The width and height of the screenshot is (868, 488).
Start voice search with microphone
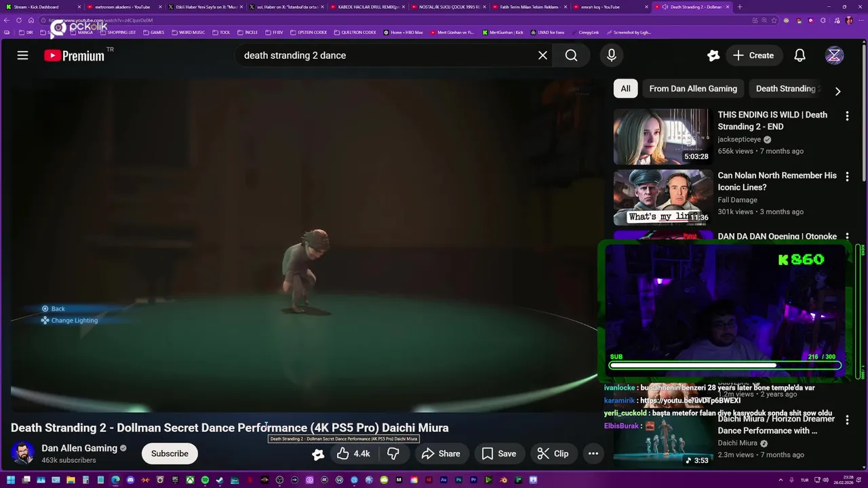click(x=612, y=56)
